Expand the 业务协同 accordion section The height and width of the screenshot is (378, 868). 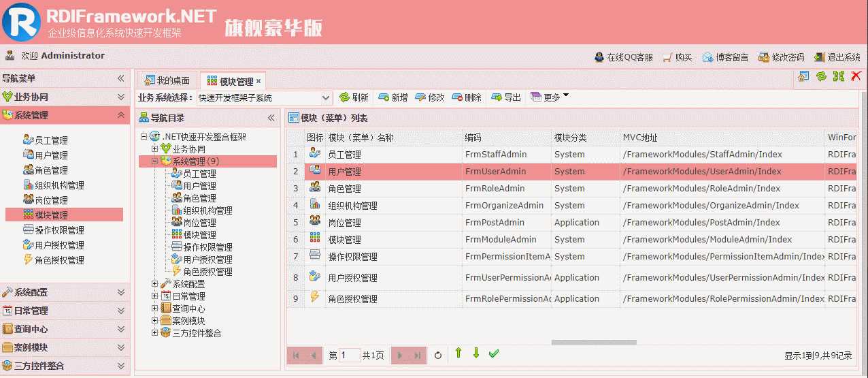pos(65,97)
